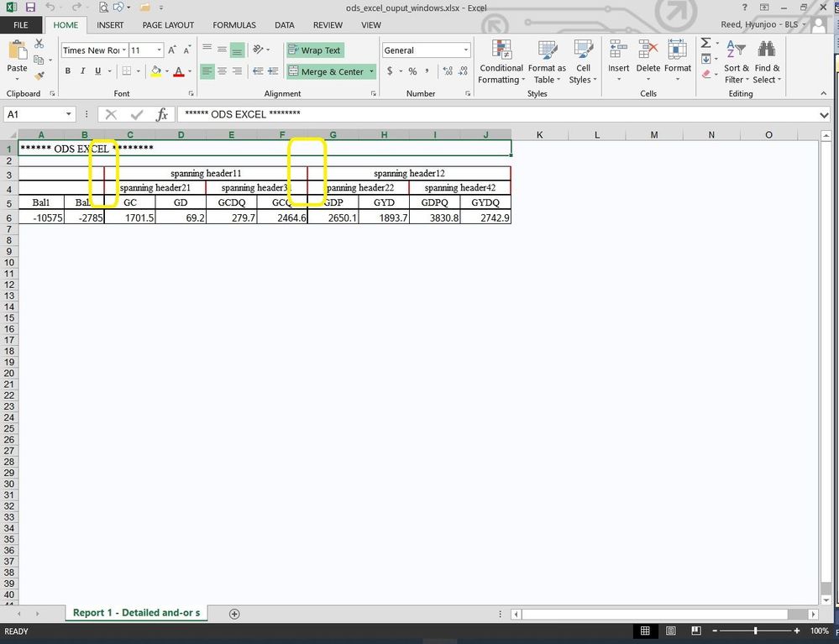Screen dimensions: 839x644
Task: Select column K header
Action: click(x=539, y=135)
